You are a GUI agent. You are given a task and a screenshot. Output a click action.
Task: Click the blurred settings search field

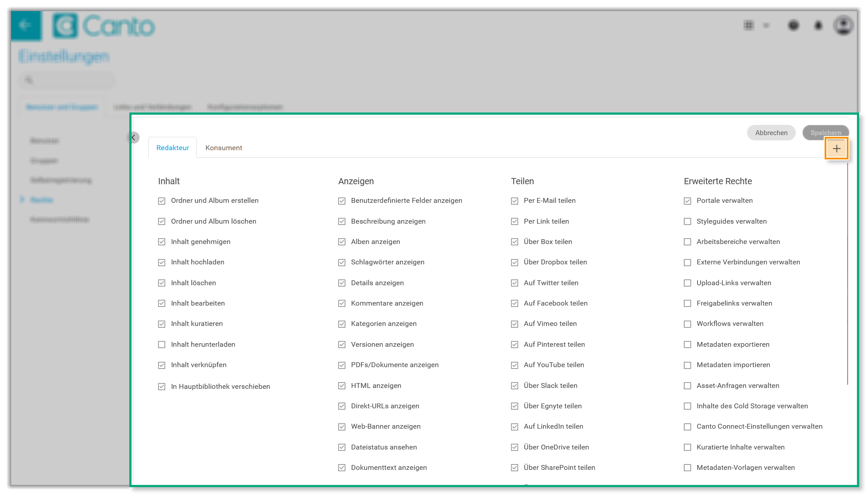point(67,80)
